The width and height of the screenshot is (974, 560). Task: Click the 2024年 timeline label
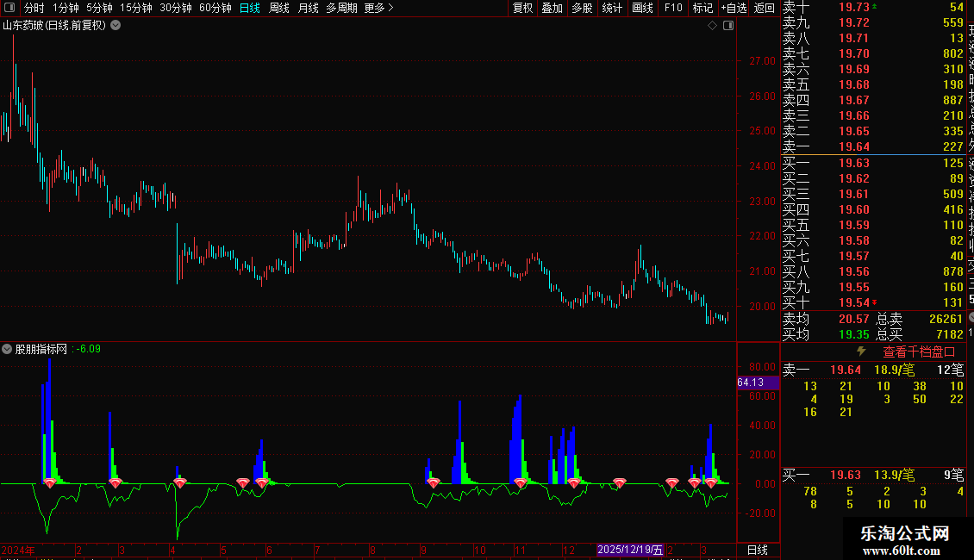coord(18,550)
